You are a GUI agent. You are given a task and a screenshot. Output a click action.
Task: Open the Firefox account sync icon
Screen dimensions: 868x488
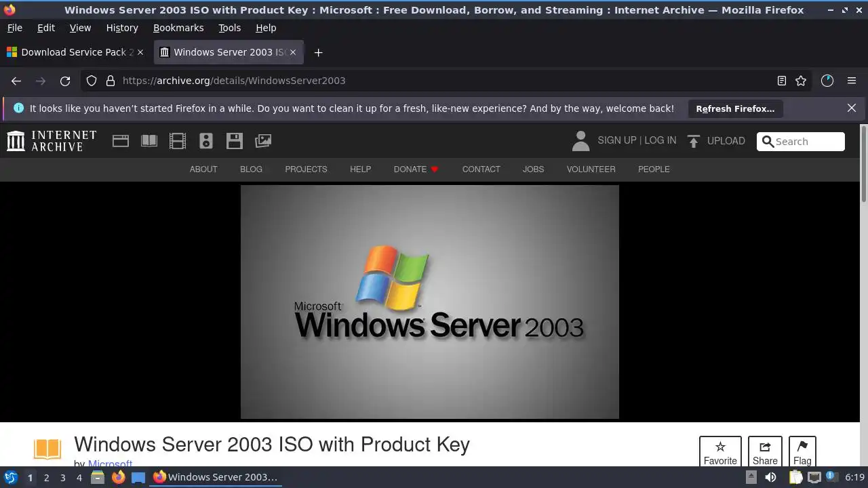[827, 81]
